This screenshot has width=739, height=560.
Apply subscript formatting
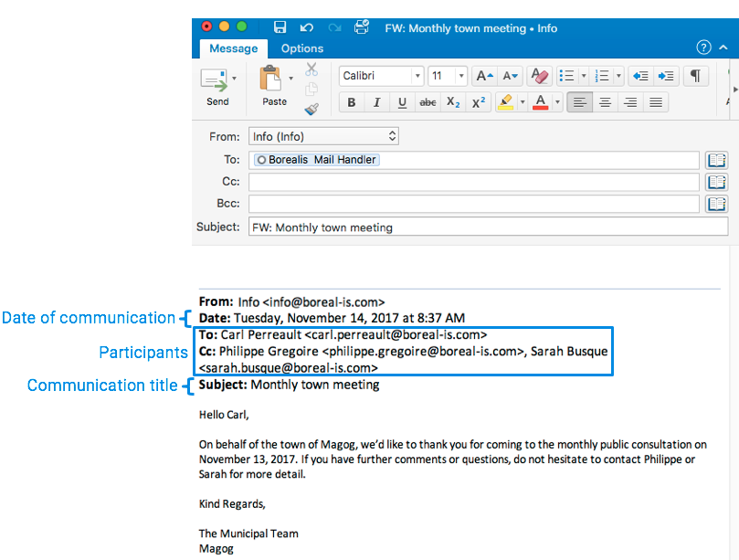pos(453,102)
